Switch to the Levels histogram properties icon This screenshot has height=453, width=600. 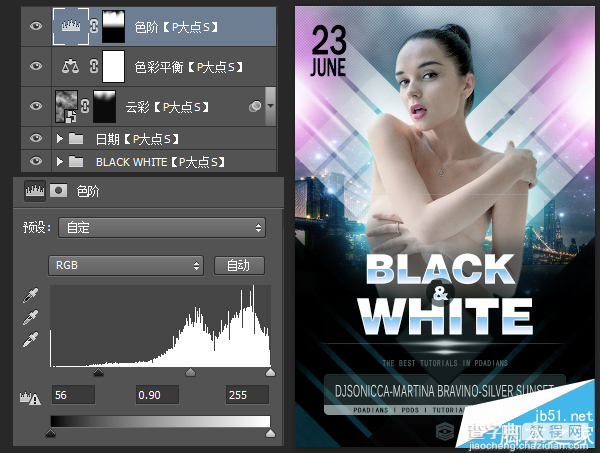click(35, 190)
